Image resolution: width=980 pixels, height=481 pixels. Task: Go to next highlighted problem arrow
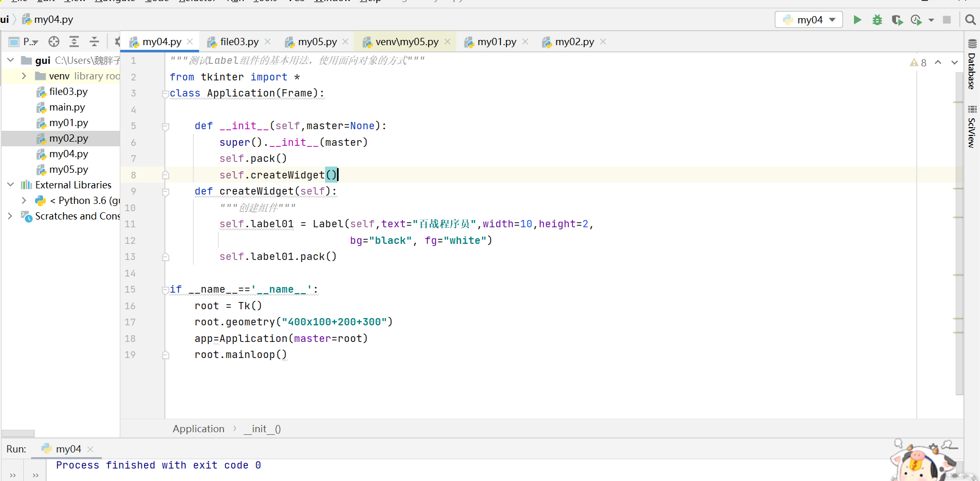954,62
